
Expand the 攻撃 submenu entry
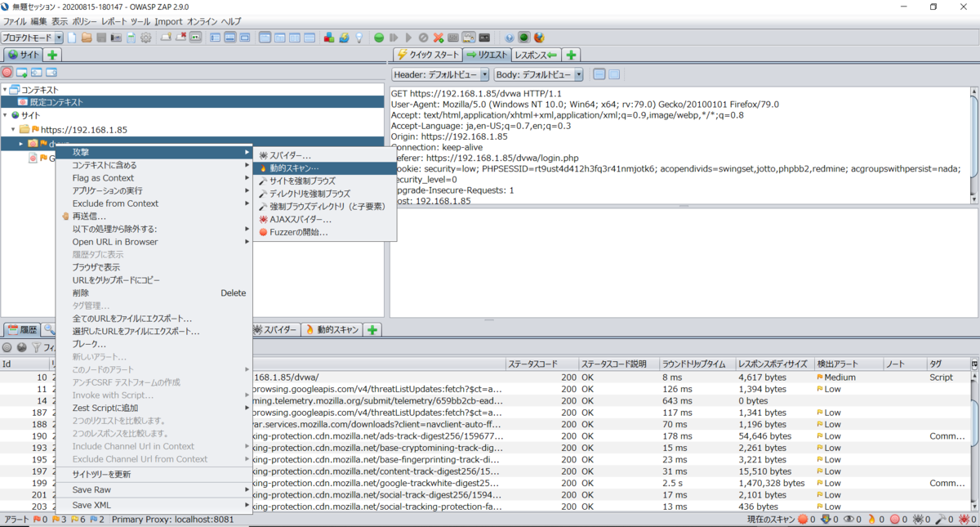(x=154, y=152)
